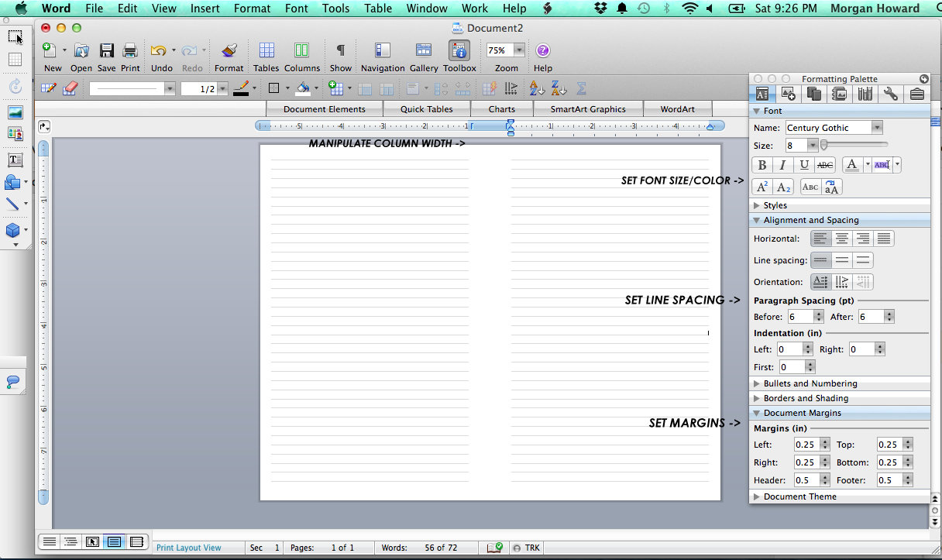Toggle Strikethrough ABC button
The width and height of the screenshot is (942, 560).
(x=825, y=165)
